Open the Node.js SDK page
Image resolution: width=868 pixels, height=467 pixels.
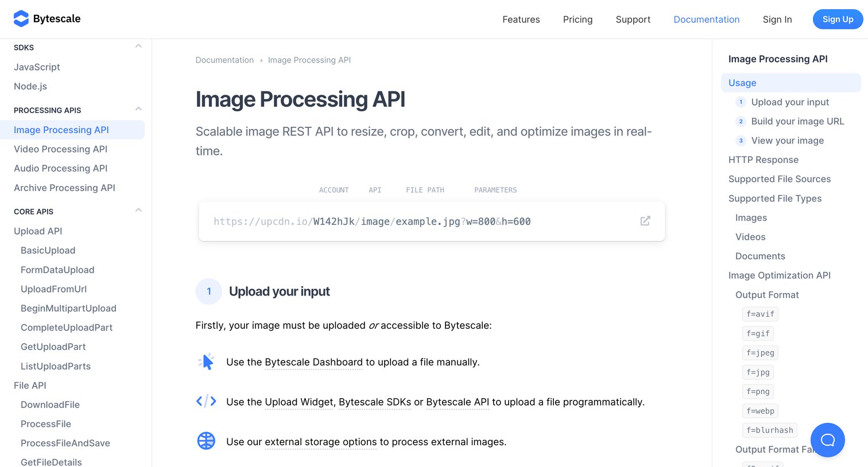[30, 86]
